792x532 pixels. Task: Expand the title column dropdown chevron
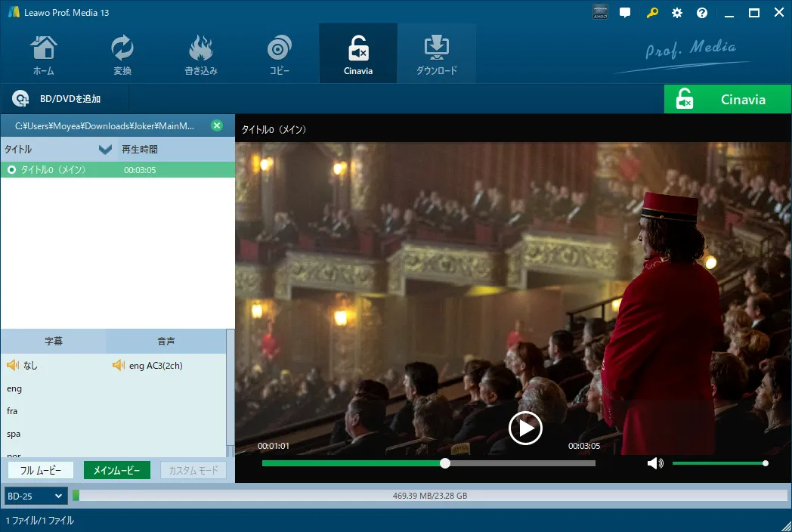click(x=105, y=150)
